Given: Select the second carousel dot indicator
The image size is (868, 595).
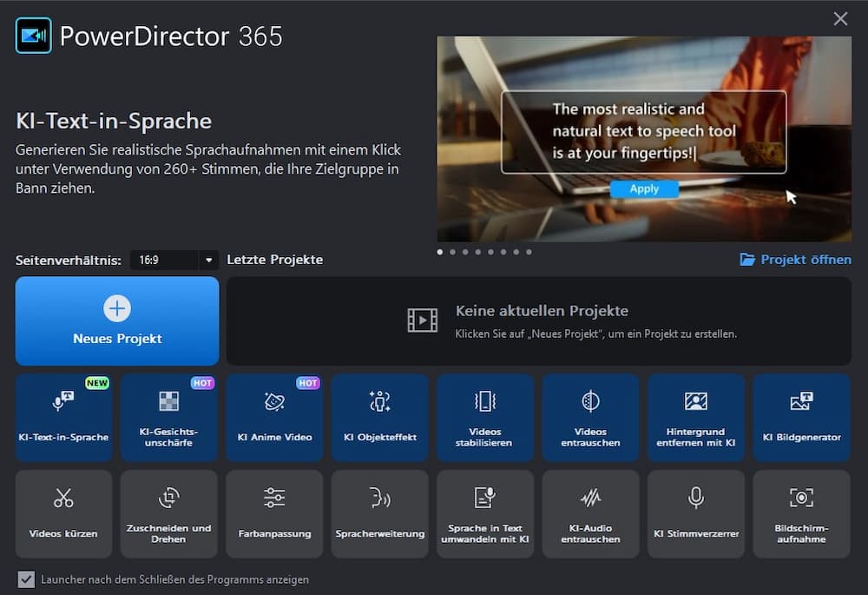Looking at the screenshot, I should pos(453,252).
